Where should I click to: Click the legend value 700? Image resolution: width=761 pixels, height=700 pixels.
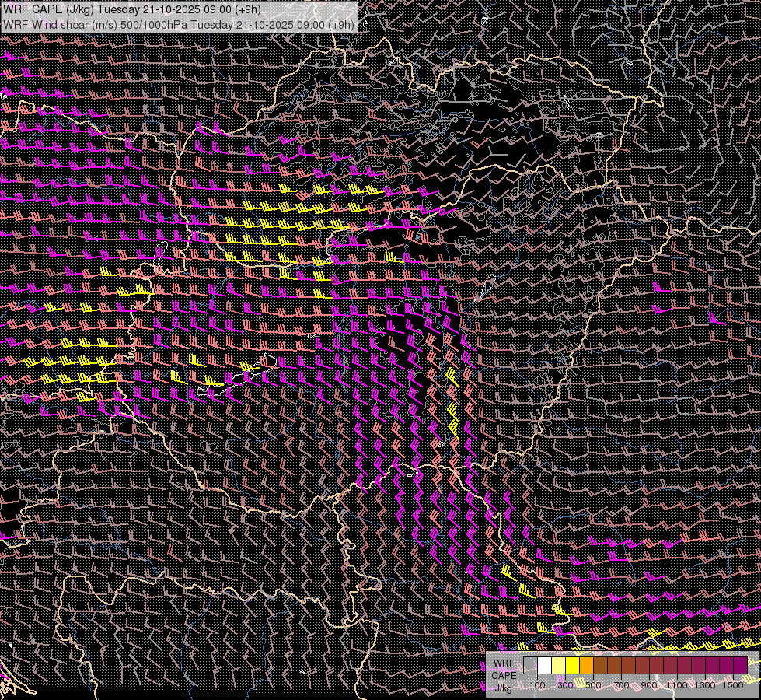tap(622, 685)
